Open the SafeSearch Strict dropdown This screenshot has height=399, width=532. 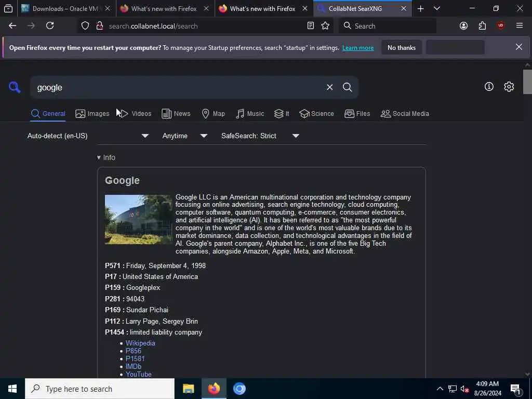tap(260, 136)
